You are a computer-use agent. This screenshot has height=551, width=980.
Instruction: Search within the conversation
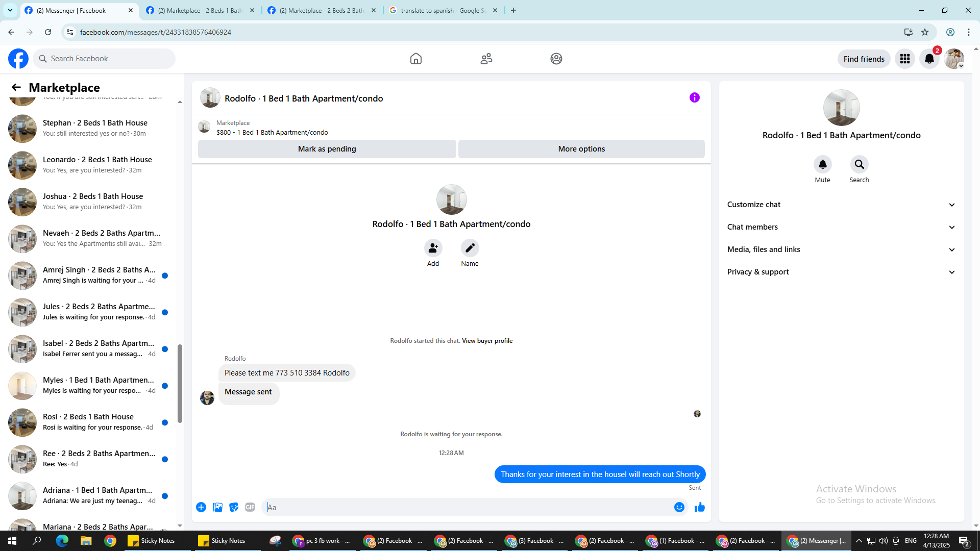tap(859, 164)
